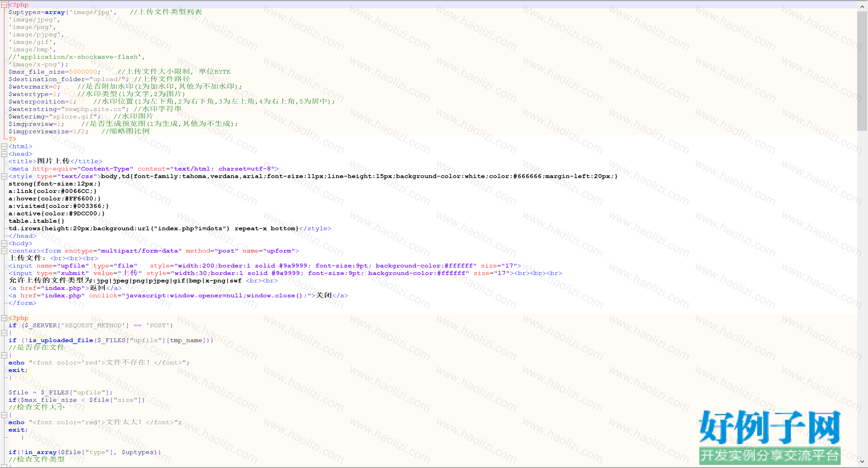This screenshot has width=868, height=468.
Task: Click the if(!in_array($file["type"], $uptypes)) line
Action: coord(85,452)
